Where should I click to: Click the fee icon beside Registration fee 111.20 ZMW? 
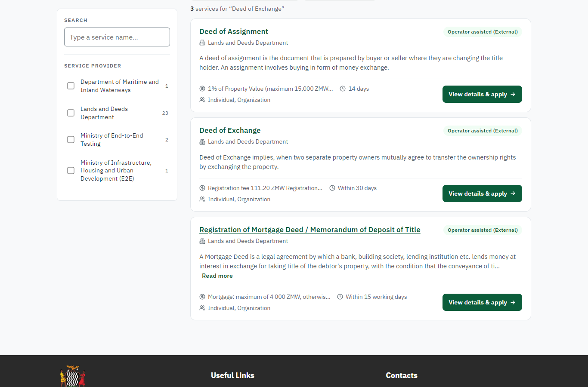tap(202, 188)
